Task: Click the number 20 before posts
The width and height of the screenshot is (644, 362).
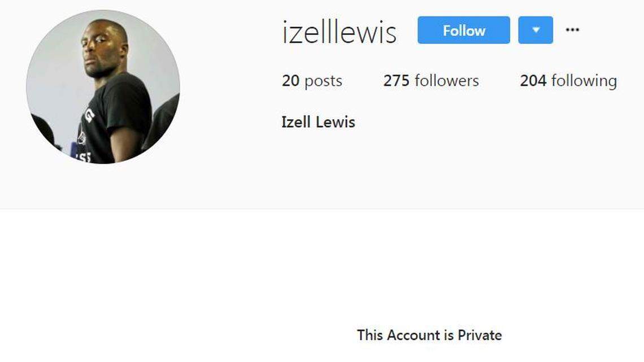Action: (x=290, y=80)
